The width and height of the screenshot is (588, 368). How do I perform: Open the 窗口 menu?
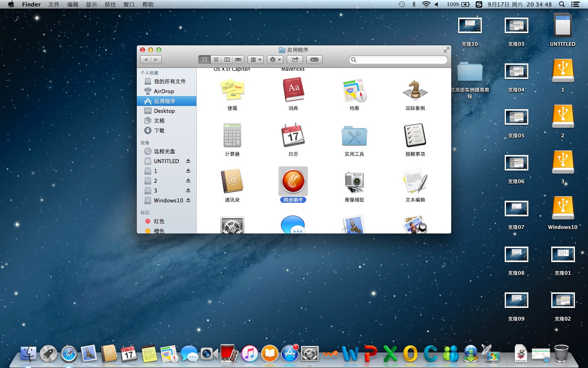(129, 4)
